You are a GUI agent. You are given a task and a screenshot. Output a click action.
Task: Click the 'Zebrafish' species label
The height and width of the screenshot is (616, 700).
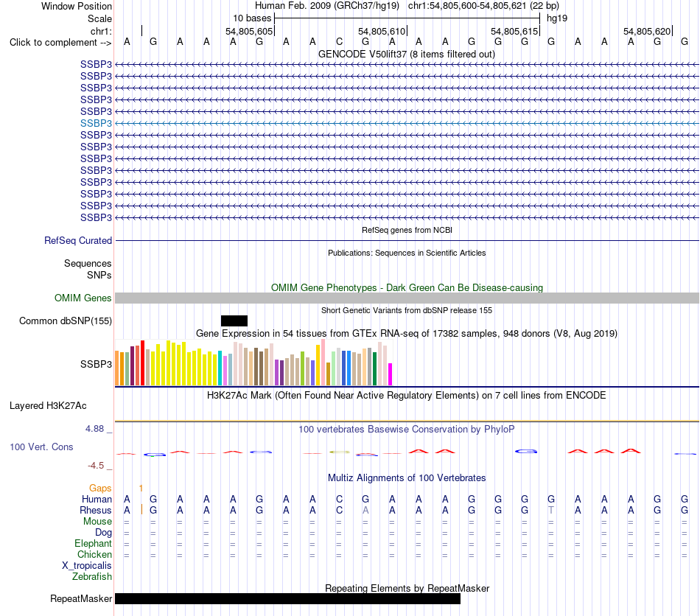(x=92, y=577)
